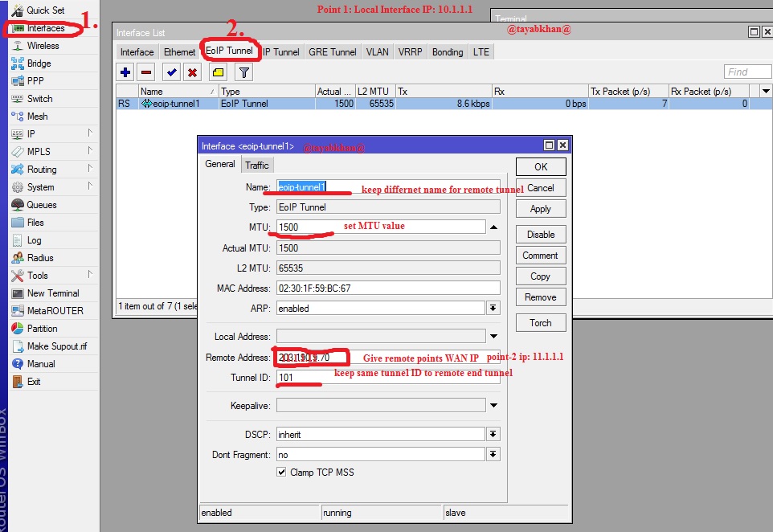Click the blue checkmark Enable icon
The height and width of the screenshot is (532, 773).
point(172,72)
